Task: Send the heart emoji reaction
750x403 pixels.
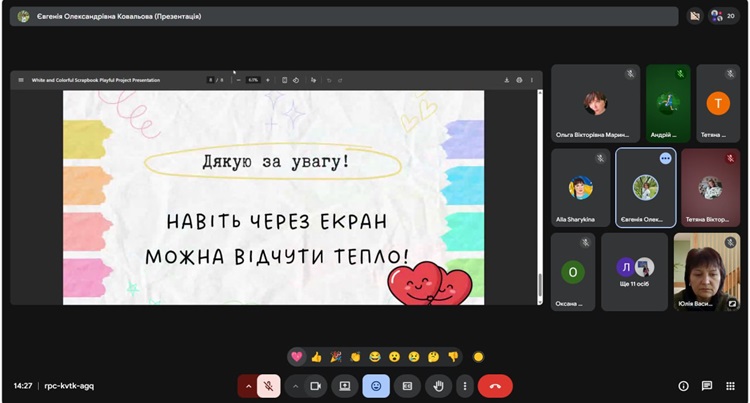Action: tap(296, 356)
